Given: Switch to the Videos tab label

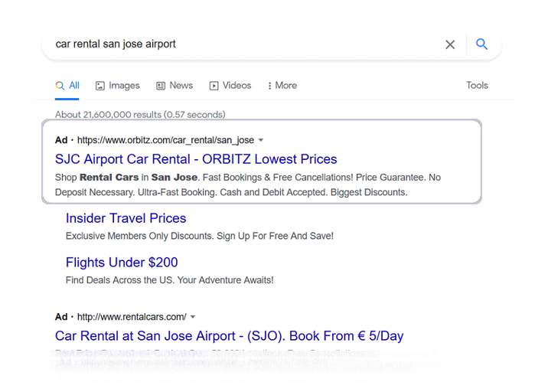Looking at the screenshot, I should tap(236, 86).
